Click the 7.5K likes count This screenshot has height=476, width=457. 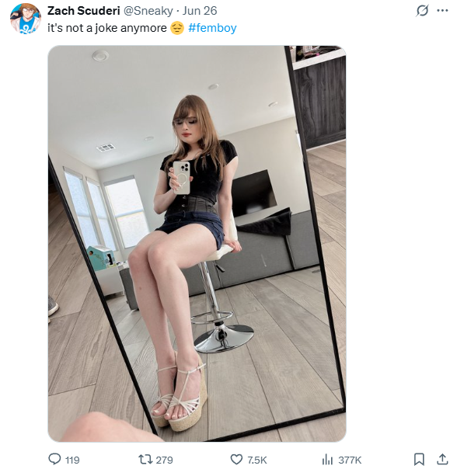point(257,460)
